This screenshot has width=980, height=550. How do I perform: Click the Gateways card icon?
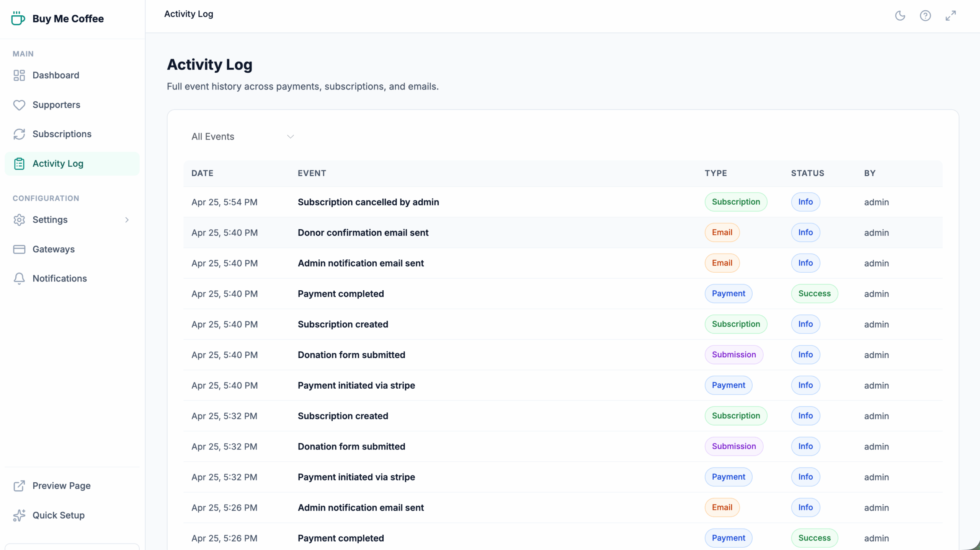19,249
